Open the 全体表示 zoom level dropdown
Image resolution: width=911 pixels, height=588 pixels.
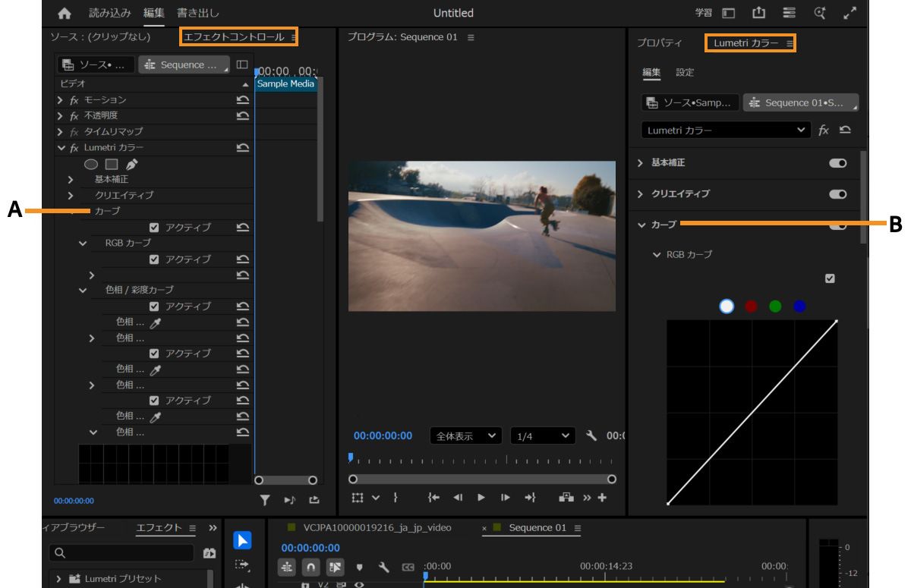464,435
